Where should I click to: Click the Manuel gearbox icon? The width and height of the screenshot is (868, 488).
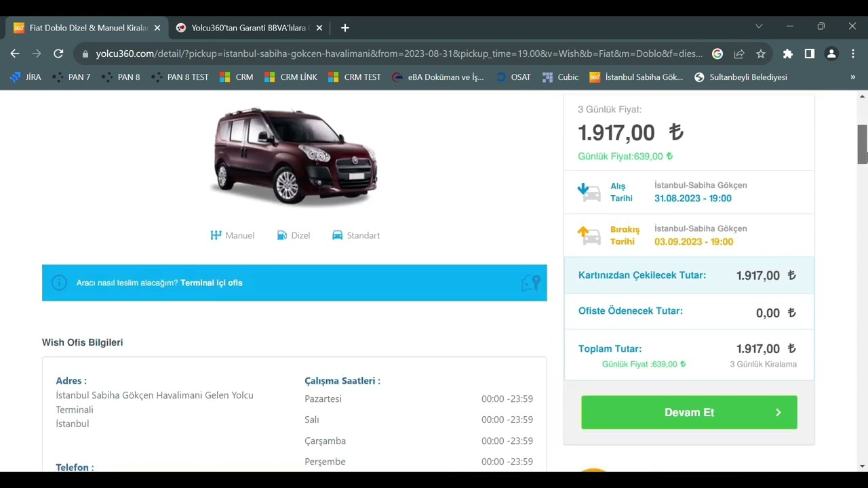pyautogui.click(x=216, y=235)
